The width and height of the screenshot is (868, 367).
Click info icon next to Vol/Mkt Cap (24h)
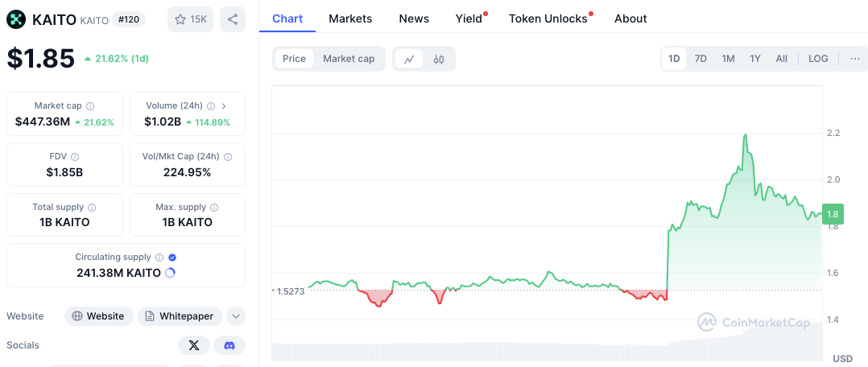(228, 157)
